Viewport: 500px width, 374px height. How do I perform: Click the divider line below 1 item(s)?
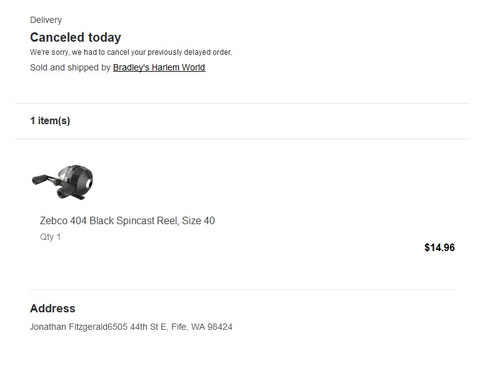(x=243, y=138)
